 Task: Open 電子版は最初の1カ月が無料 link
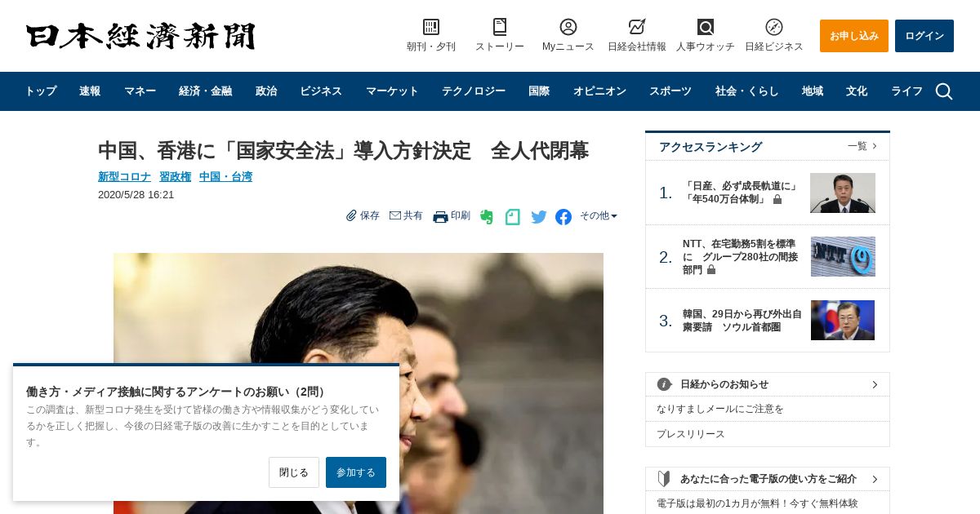[757, 503]
